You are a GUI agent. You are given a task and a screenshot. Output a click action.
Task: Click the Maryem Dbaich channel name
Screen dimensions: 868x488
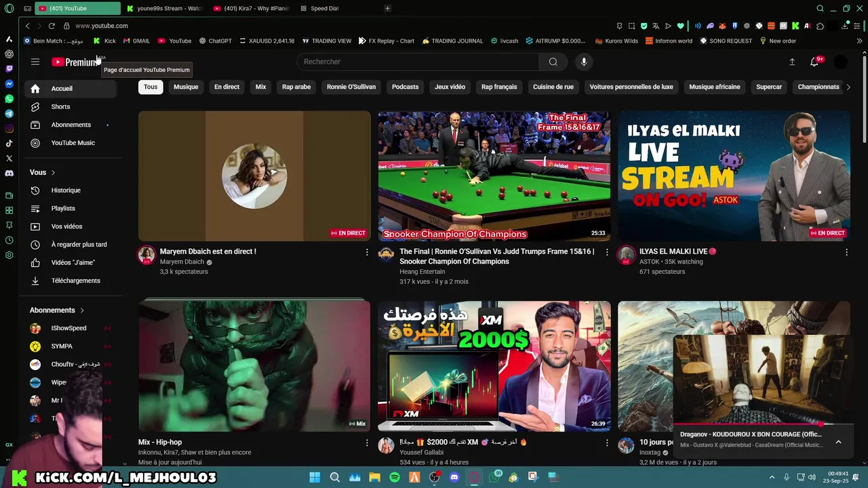(182, 262)
